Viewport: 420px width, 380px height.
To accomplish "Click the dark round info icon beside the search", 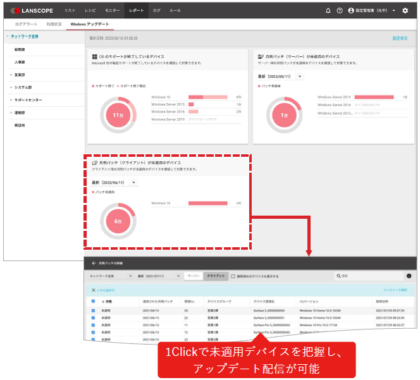I will (409, 276).
